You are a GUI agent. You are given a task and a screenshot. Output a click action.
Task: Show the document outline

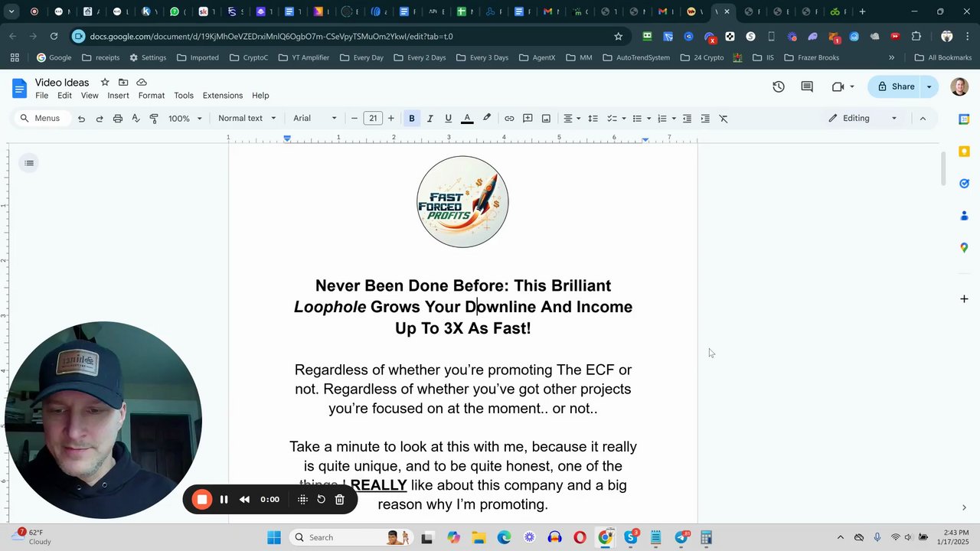(x=29, y=163)
